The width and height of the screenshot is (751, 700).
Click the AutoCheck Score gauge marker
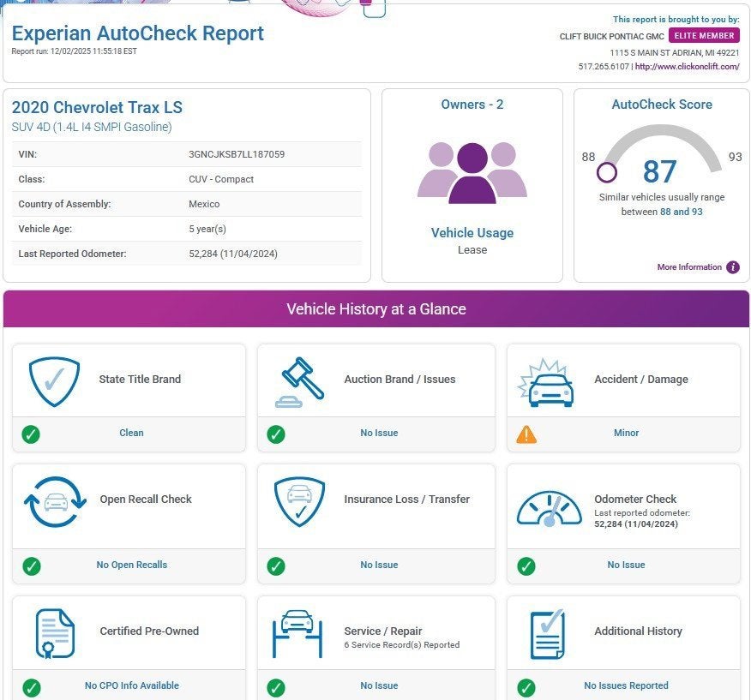point(606,172)
